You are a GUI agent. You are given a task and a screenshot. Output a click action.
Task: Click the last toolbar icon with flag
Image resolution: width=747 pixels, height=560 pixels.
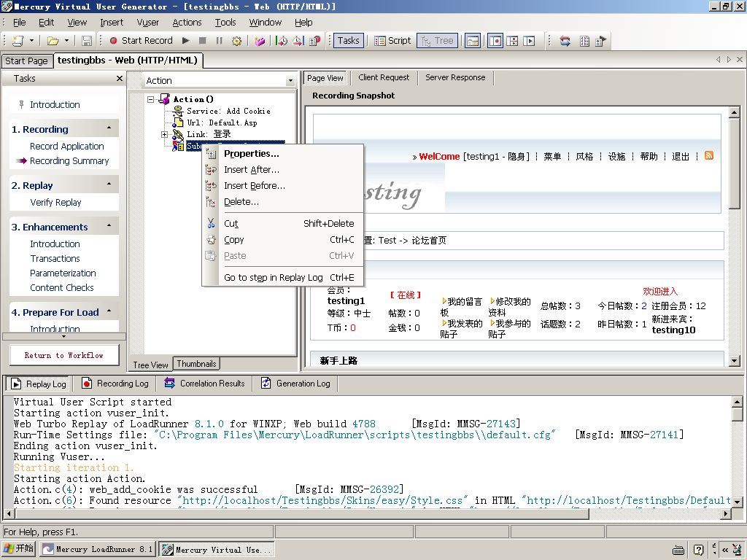point(600,41)
